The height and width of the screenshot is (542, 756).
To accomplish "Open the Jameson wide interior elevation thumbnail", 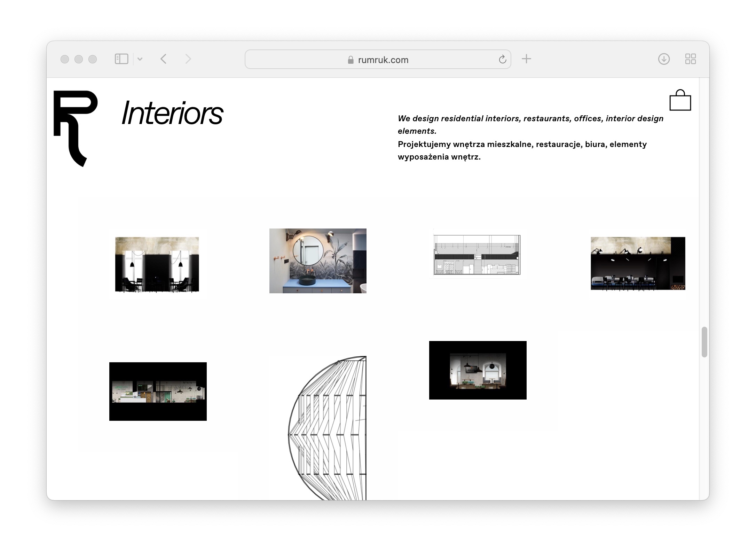I will click(x=158, y=391).
